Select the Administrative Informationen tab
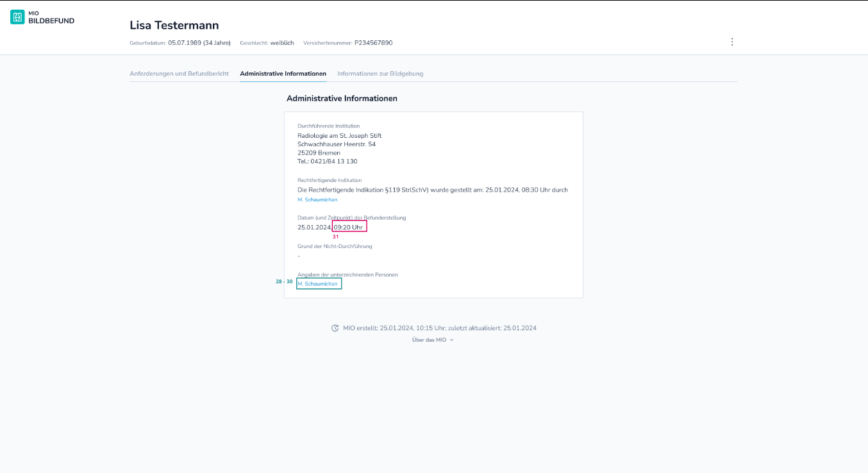The height and width of the screenshot is (473, 868). point(283,74)
